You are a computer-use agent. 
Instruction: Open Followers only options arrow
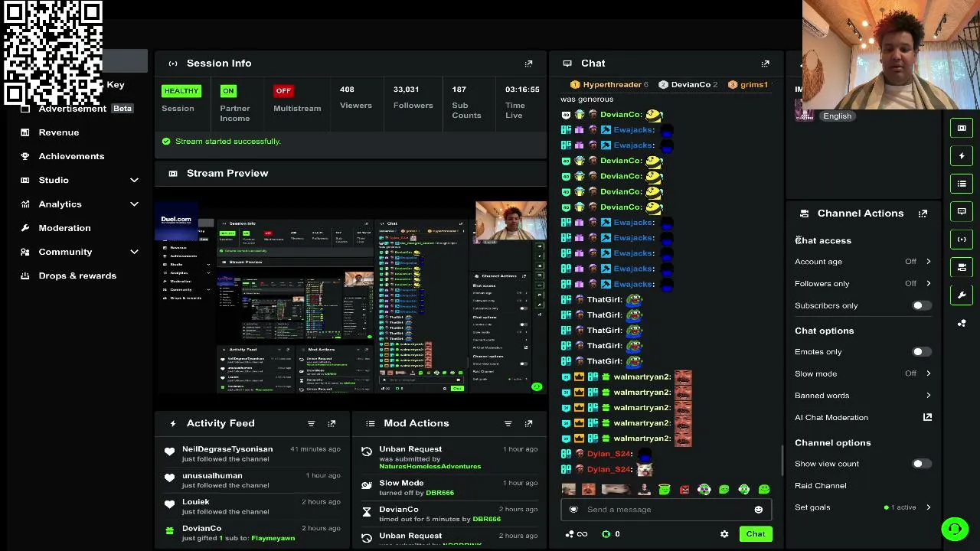pyautogui.click(x=928, y=284)
